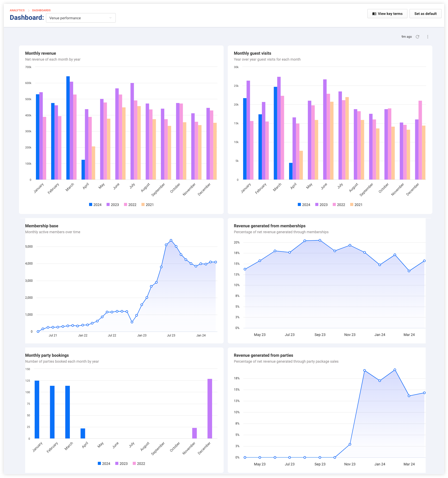The height and width of the screenshot is (478, 448).
Task: Open the Venue performance dashboard dropdown
Action: (81, 18)
